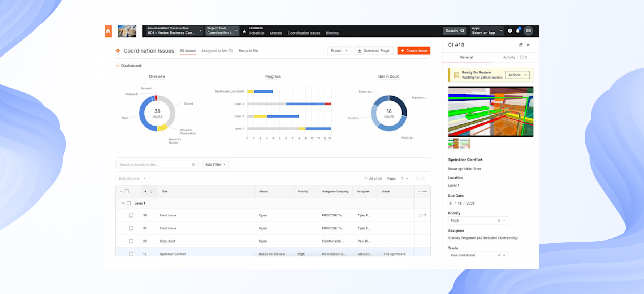Click the large 3D clash model image

491,112
